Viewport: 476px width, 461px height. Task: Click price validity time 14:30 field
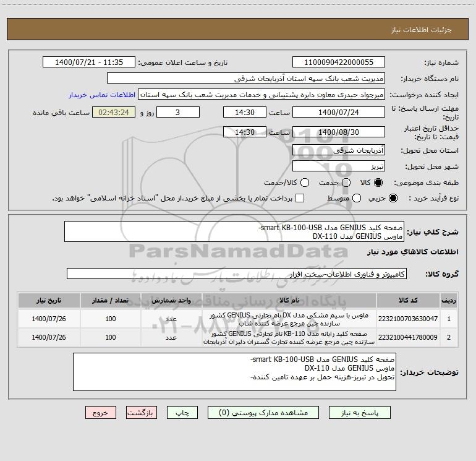click(245, 132)
